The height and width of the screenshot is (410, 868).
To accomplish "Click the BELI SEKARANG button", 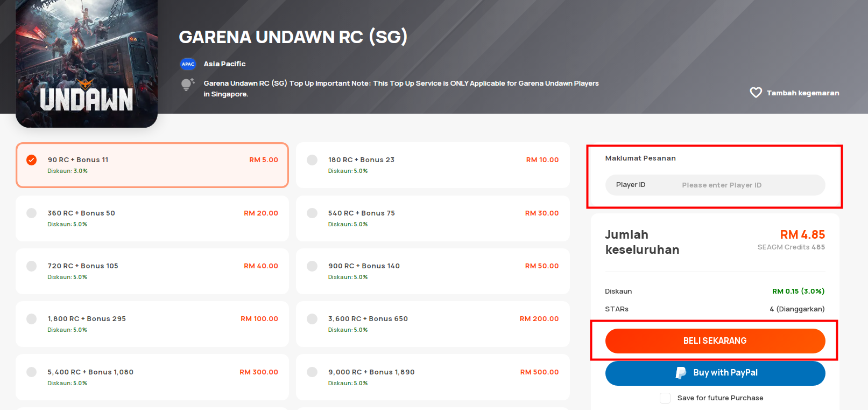I will coord(715,341).
